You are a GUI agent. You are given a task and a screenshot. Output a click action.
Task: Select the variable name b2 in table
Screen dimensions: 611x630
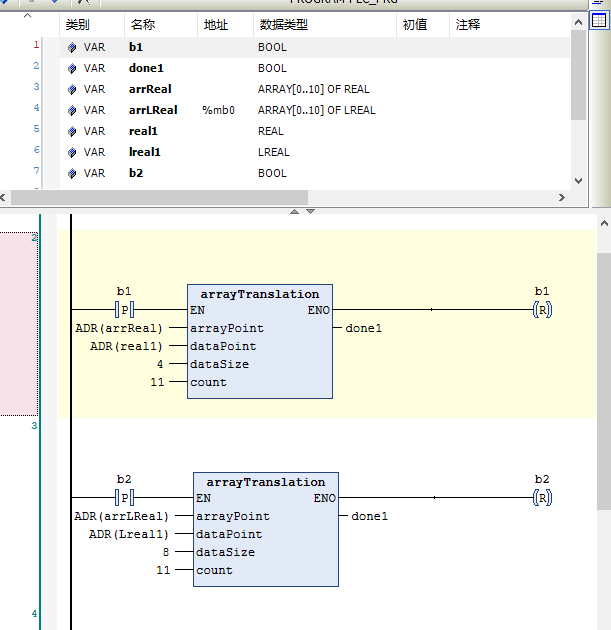[136, 173]
